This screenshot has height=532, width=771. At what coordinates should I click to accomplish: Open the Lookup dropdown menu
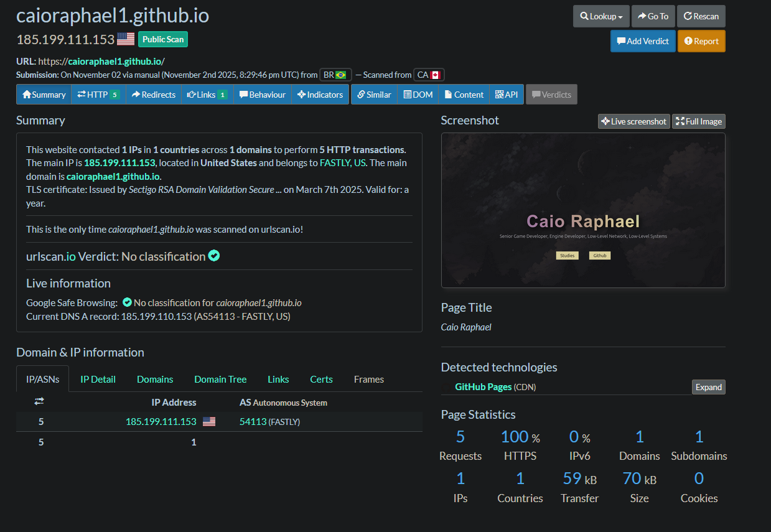[x=601, y=16]
